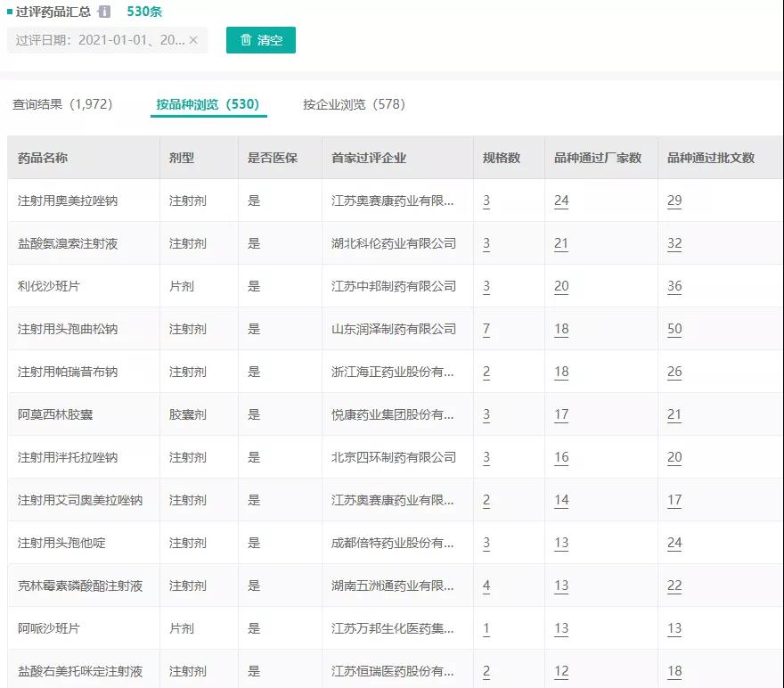Open the 24 厂家数 link for 注射用奥美拉唑钠
This screenshot has width=784, height=688.
[x=561, y=201]
